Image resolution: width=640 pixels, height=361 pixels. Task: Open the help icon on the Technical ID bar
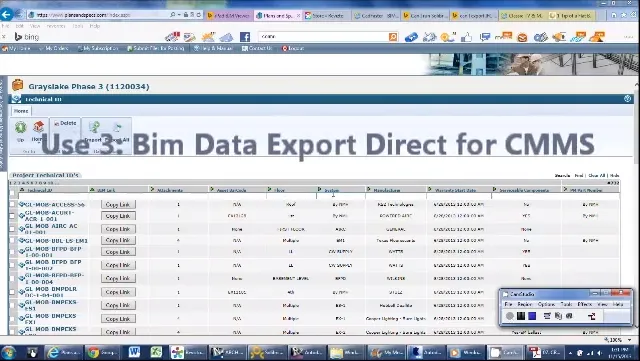[627, 98]
